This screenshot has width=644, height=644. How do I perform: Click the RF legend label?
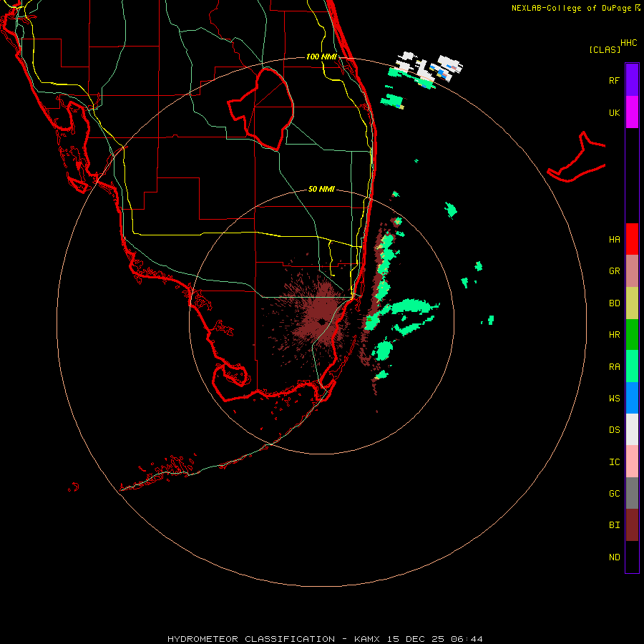pos(614,80)
